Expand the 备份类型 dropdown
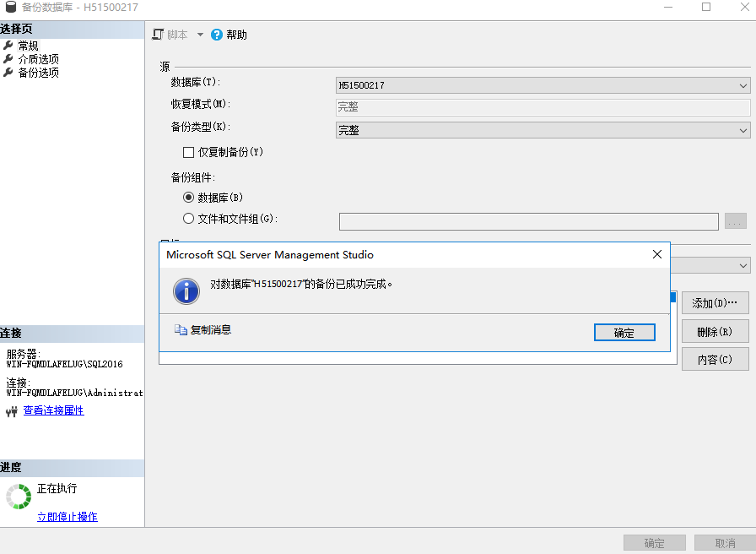The height and width of the screenshot is (554, 756). 742,130
